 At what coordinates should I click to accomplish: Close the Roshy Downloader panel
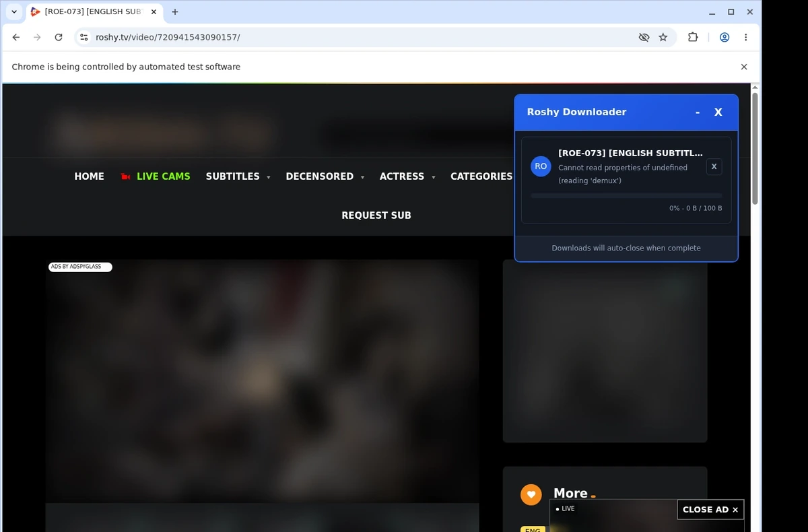[x=718, y=112]
